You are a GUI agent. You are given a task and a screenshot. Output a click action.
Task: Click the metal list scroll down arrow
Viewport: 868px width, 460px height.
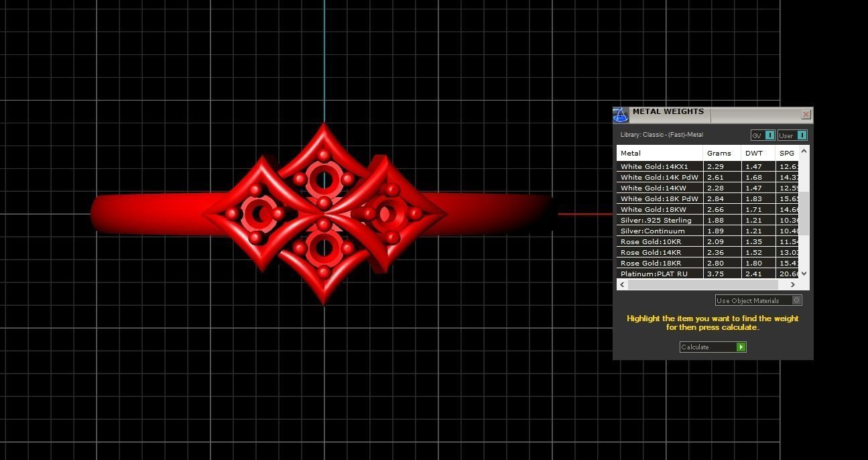(x=804, y=274)
